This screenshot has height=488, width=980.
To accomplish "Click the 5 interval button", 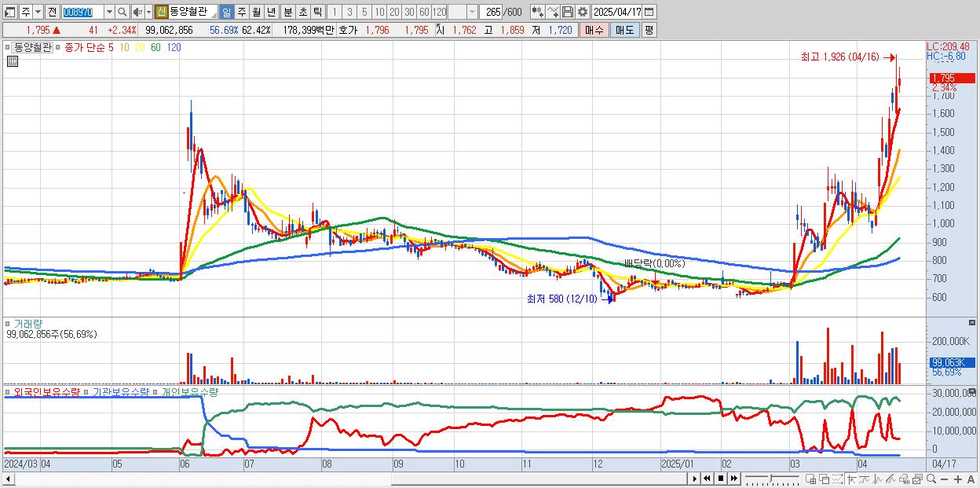I will point(364,12).
